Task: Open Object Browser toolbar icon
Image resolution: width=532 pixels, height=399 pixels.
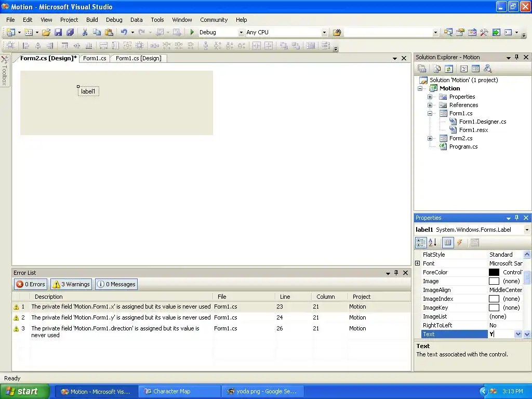Action: pyautogui.click(x=472, y=32)
